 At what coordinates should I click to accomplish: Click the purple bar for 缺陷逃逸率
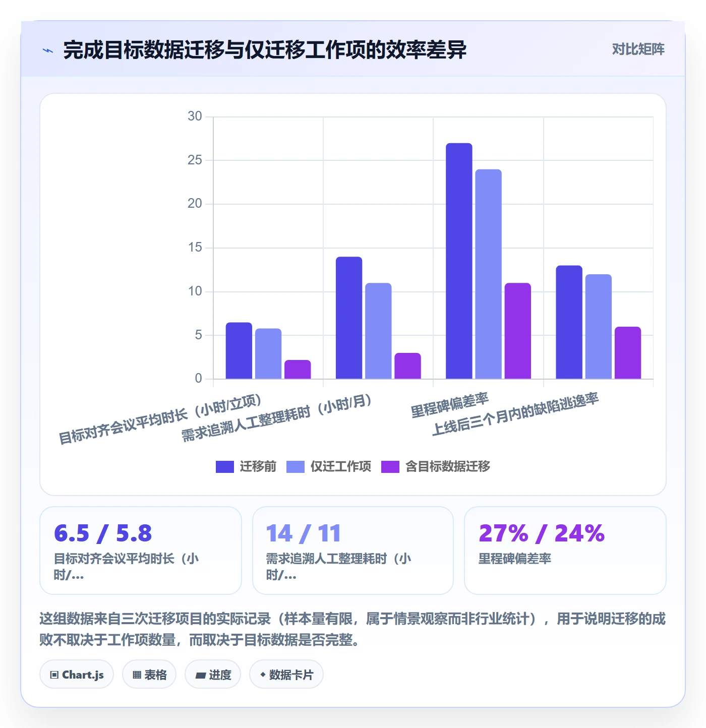[628, 353]
